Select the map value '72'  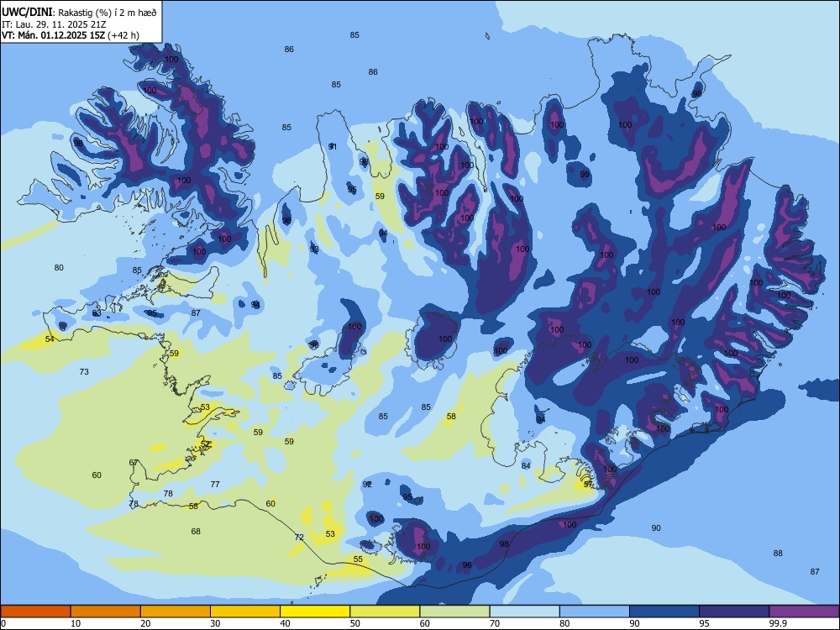pyautogui.click(x=299, y=538)
